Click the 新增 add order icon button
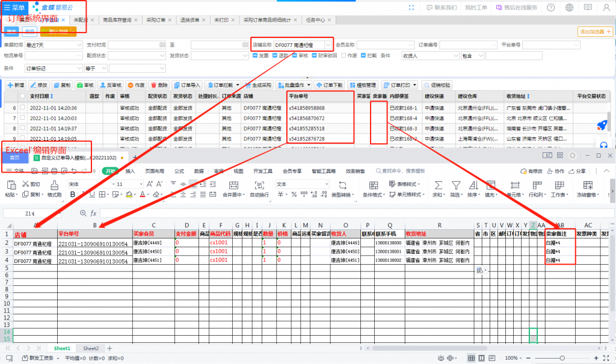This screenshot has width=616, height=364. [x=14, y=85]
